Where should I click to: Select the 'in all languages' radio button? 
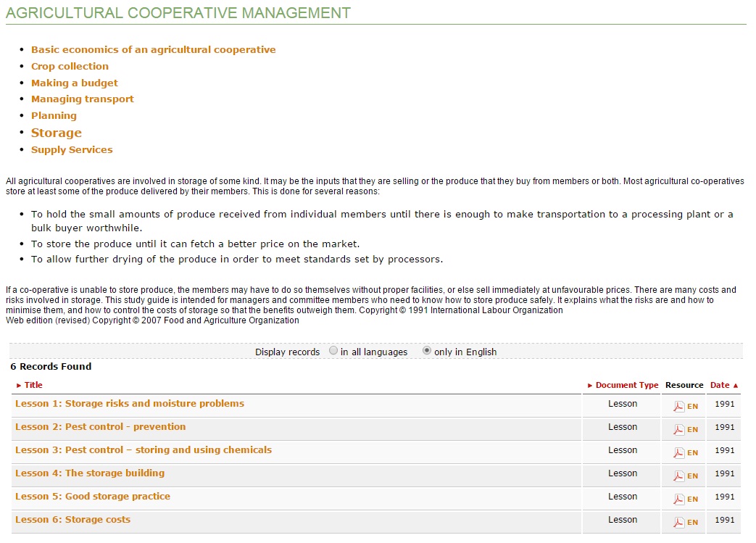[333, 351]
